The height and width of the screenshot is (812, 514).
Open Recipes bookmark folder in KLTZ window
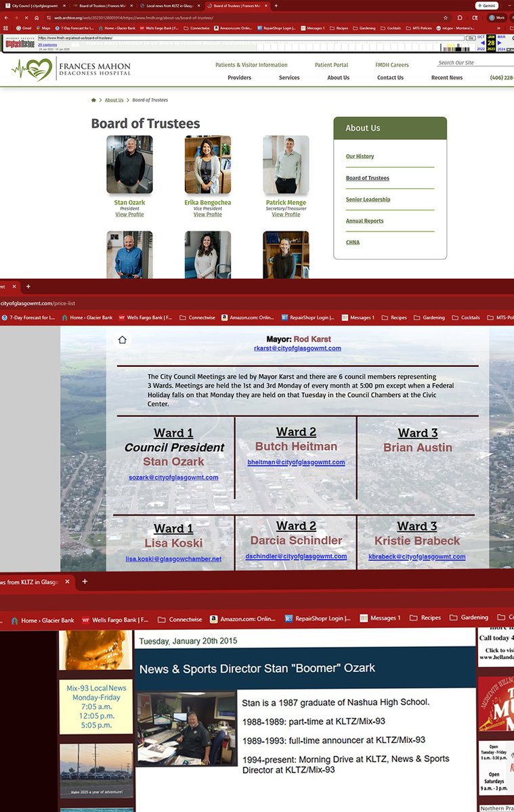coord(425,618)
